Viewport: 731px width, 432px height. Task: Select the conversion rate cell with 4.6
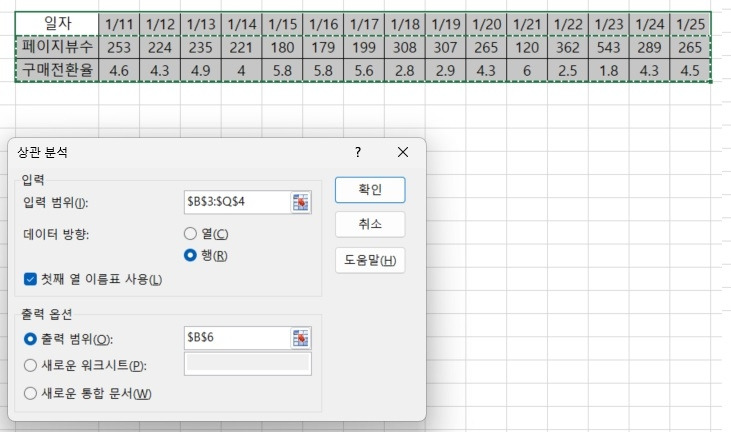pyautogui.click(x=119, y=70)
